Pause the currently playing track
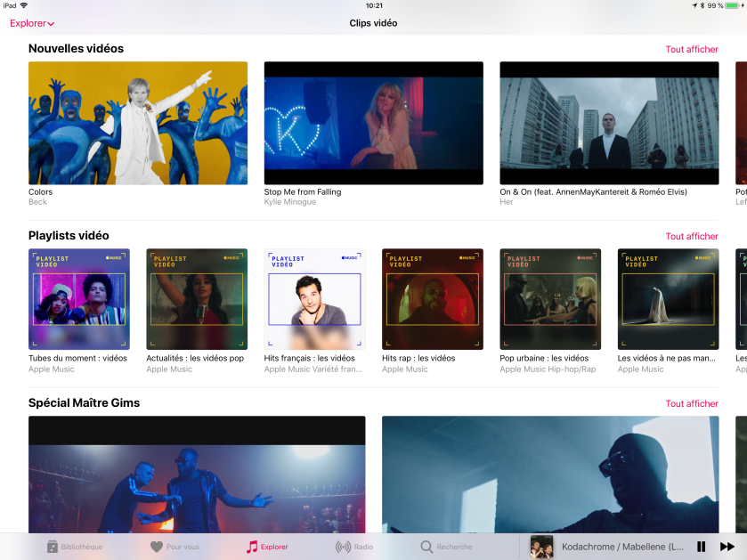Screen dimensions: 747x560 click(x=702, y=547)
